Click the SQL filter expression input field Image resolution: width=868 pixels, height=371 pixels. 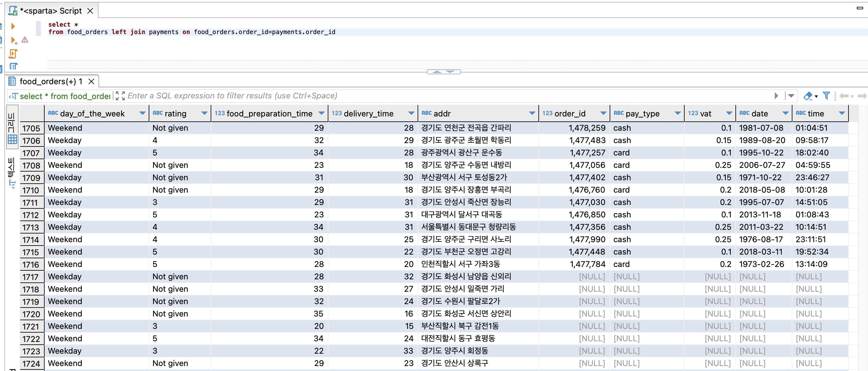coord(438,96)
